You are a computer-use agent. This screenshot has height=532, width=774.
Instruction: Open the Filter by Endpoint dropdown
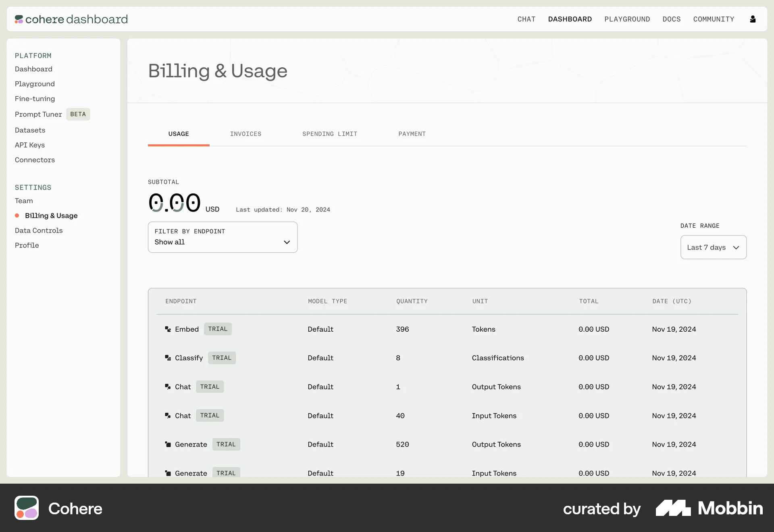(x=222, y=237)
